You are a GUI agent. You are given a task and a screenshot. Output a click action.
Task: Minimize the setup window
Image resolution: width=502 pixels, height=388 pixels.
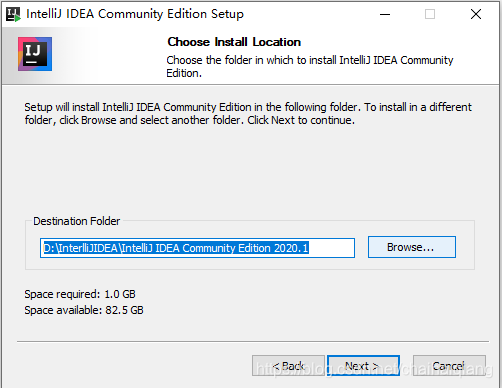[385, 14]
